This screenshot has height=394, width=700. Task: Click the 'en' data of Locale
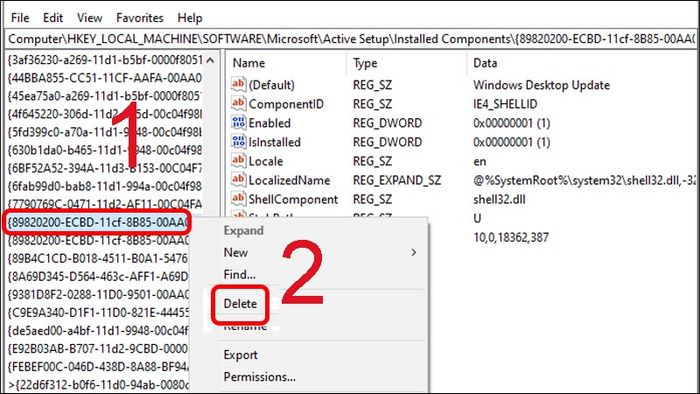point(480,161)
